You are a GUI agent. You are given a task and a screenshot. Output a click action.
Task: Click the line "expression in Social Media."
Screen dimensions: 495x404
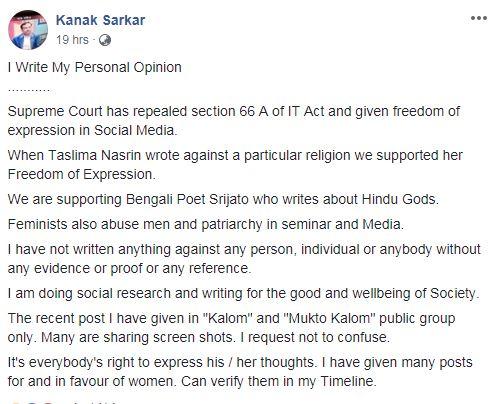[x=92, y=130]
